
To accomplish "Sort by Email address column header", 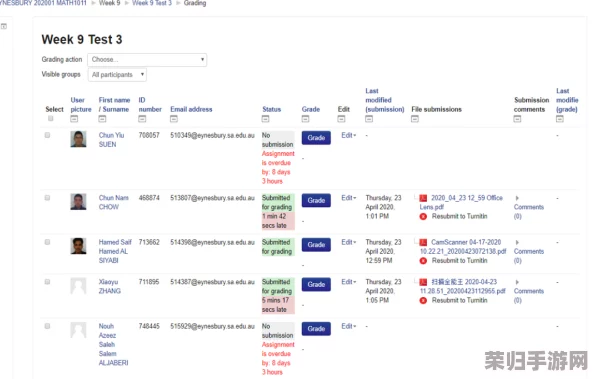I will [x=191, y=109].
